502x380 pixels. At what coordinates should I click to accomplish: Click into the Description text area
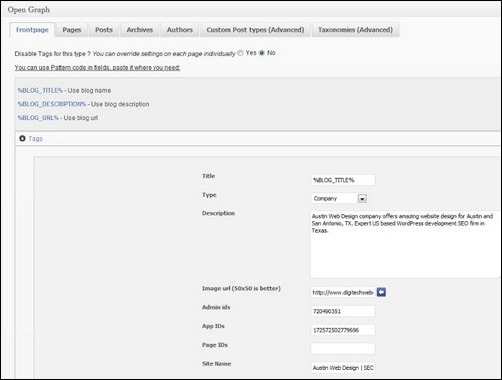click(x=406, y=244)
